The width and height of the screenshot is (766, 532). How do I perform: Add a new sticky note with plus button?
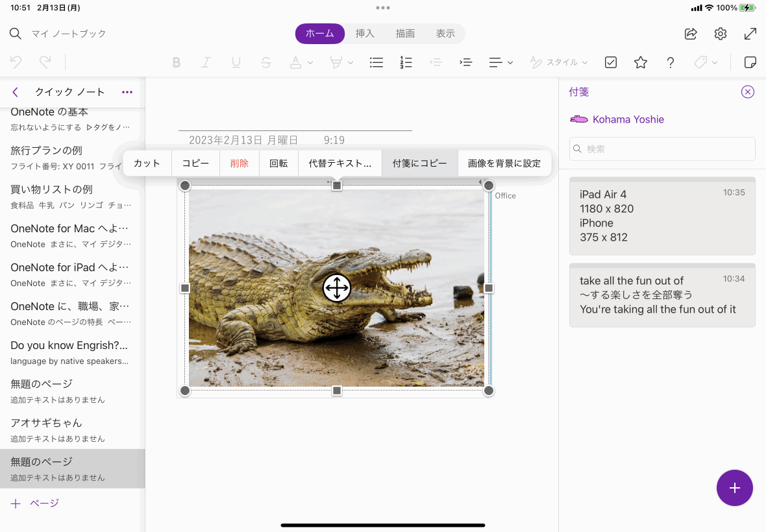click(x=734, y=488)
